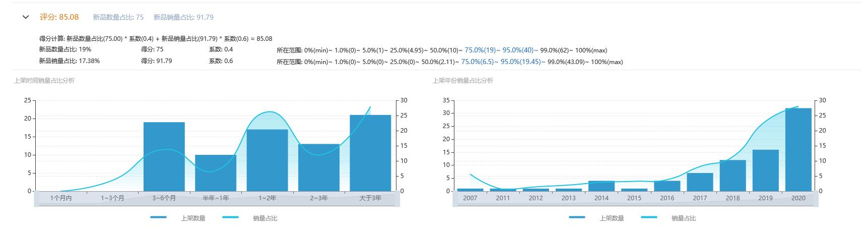Click highlighted range 75.0%(19)~ 95.0%(40)
Viewport: 868px width, 230px height.
coord(499,50)
